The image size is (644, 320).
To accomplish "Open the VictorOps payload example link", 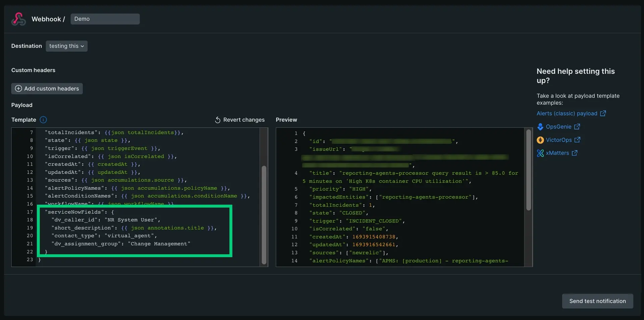I will coord(558,140).
